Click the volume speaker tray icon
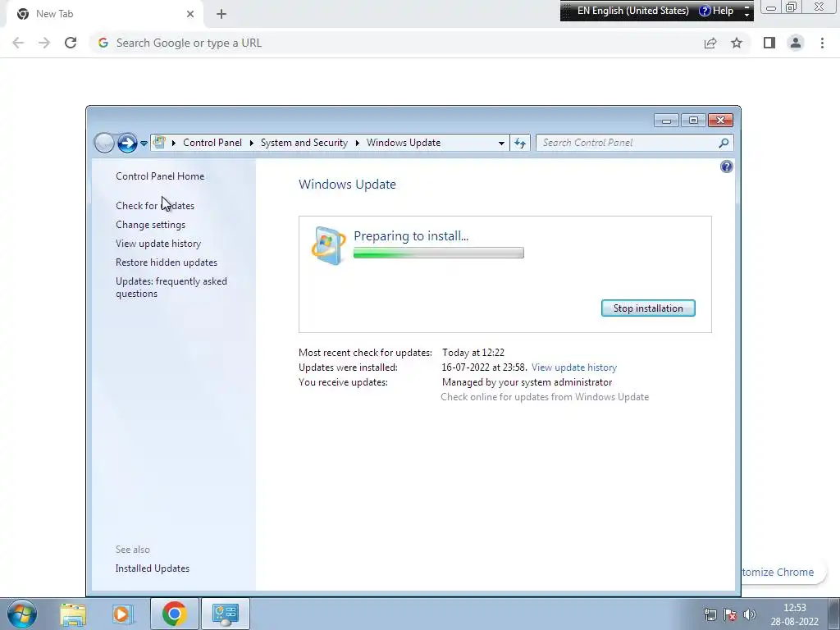The width and height of the screenshot is (840, 630). (750, 614)
